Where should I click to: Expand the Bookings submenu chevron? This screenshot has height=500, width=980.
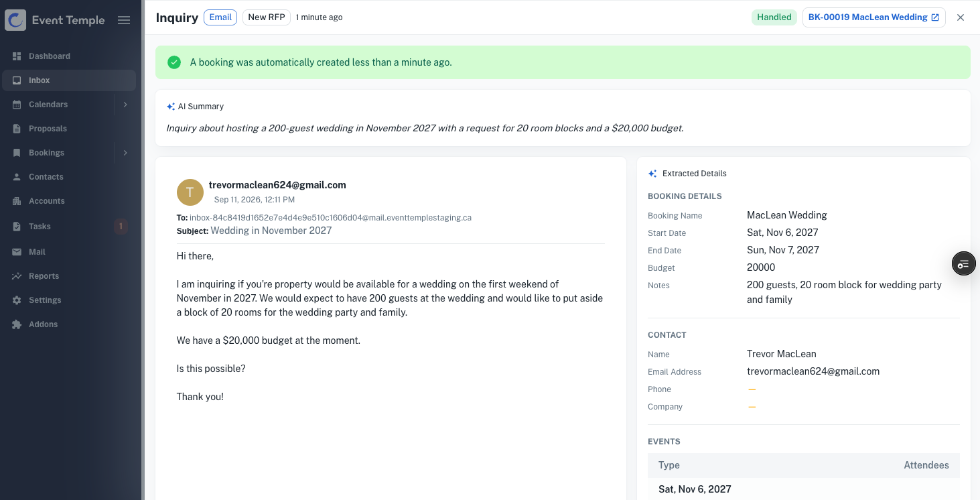pos(125,153)
